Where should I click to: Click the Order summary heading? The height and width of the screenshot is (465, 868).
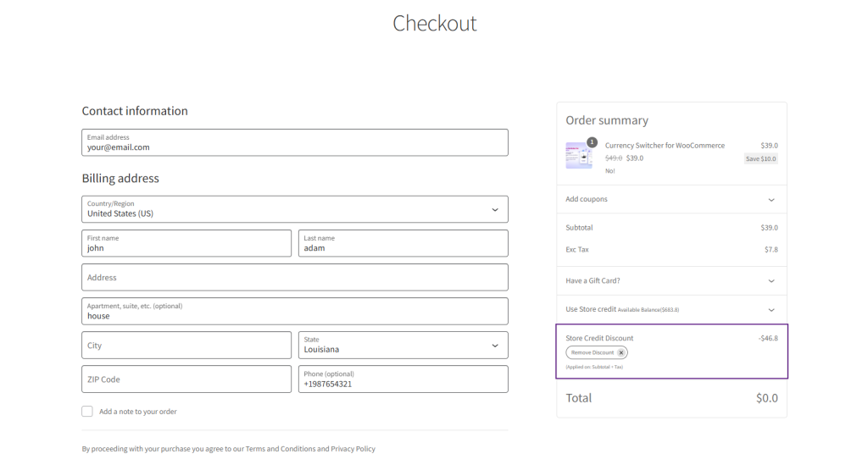click(607, 120)
